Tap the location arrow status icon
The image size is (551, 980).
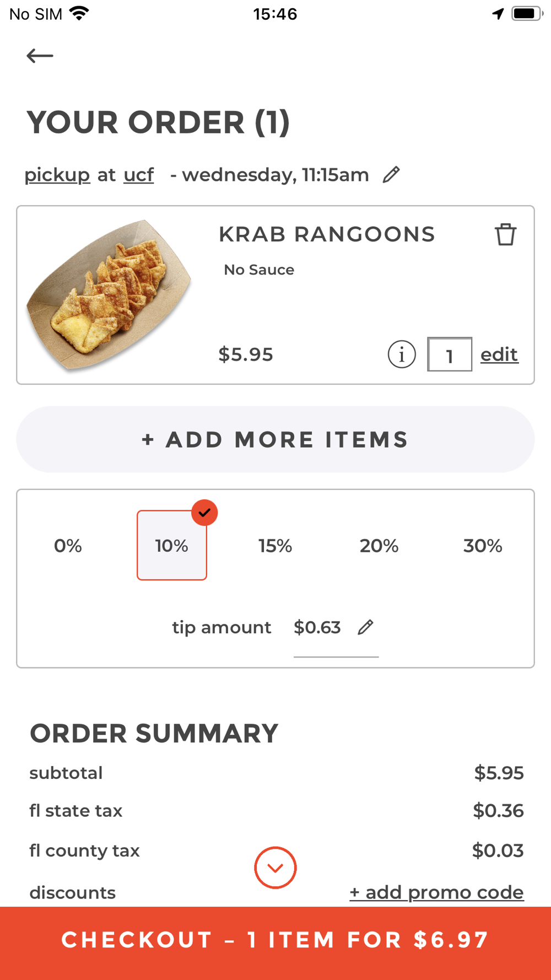tap(498, 14)
